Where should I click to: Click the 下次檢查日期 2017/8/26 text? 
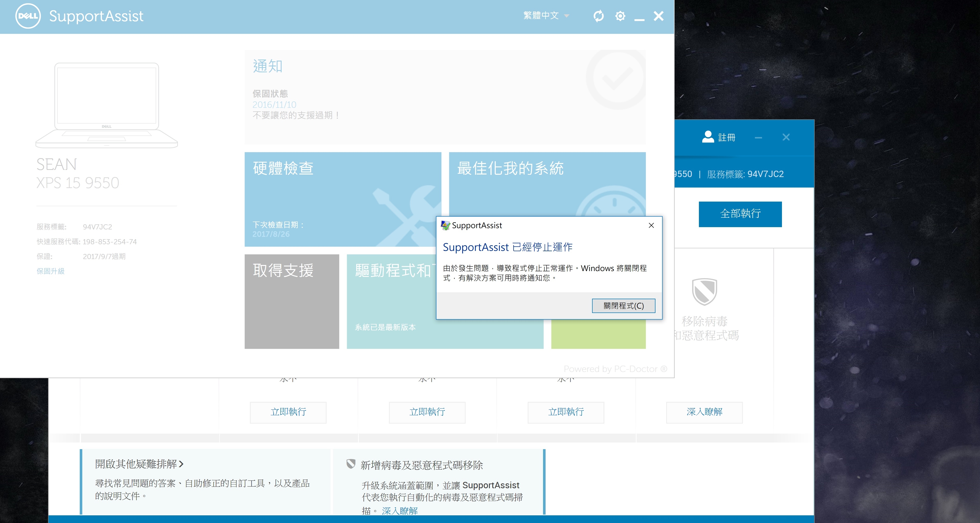point(279,229)
